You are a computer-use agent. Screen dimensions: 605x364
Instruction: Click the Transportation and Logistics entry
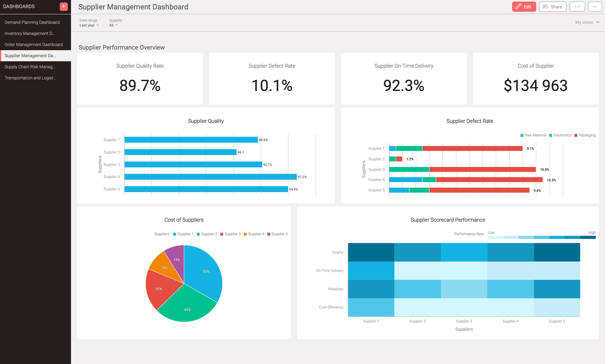[x=30, y=78]
